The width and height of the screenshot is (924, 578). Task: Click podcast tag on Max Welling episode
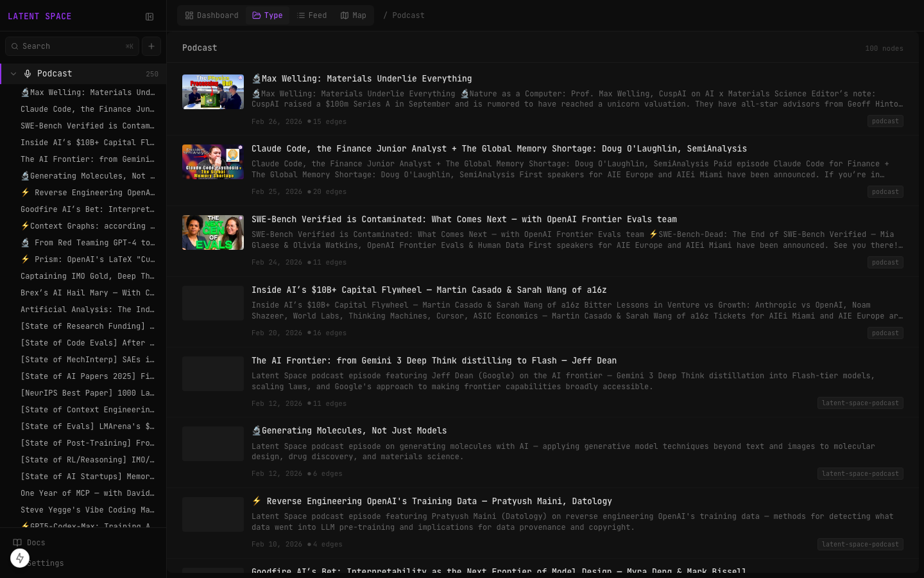pyautogui.click(x=885, y=121)
